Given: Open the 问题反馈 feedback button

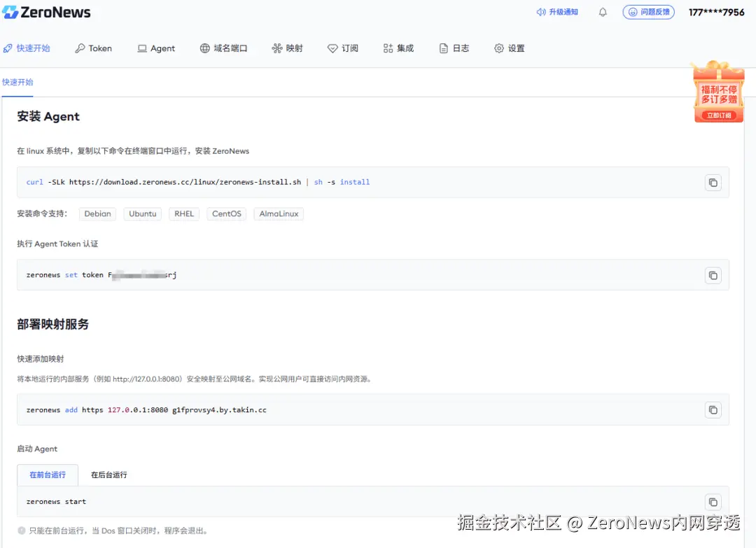Looking at the screenshot, I should 648,12.
